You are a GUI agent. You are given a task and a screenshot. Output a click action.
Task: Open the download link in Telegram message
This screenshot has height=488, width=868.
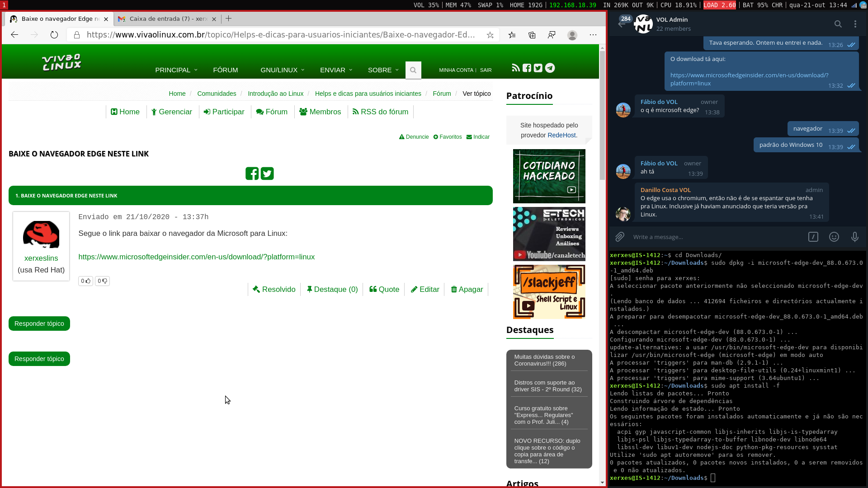[749, 80]
